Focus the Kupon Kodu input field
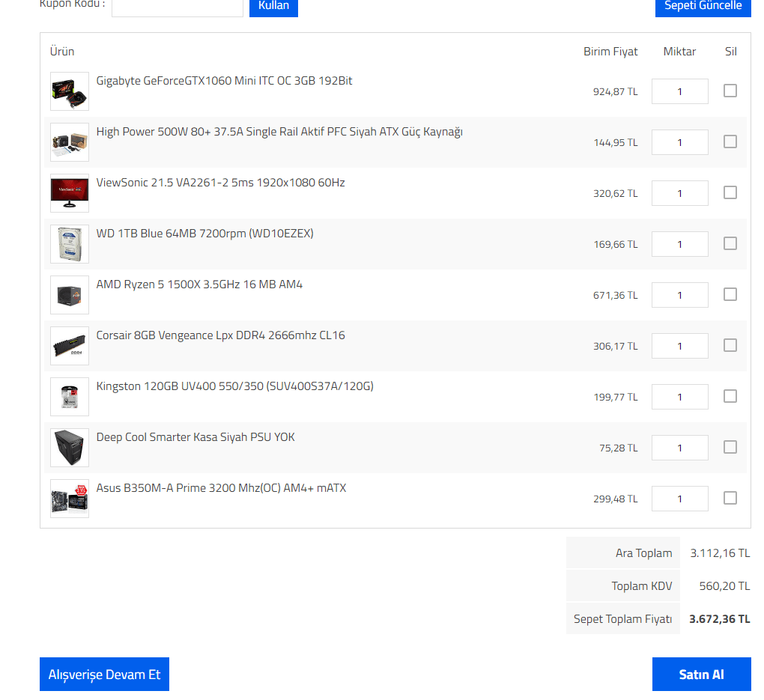This screenshot has height=700, width=764. point(178,7)
